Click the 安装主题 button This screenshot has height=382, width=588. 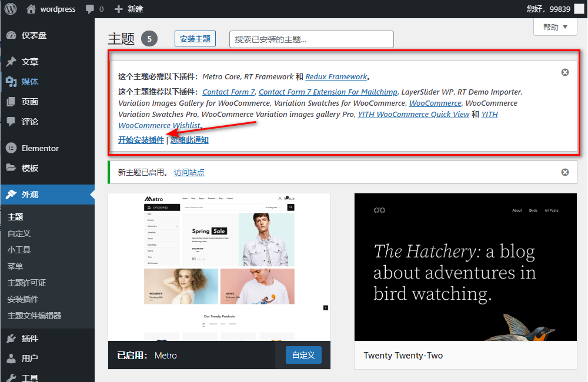tap(195, 39)
